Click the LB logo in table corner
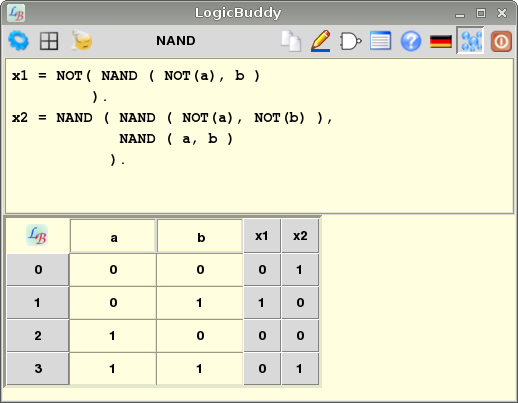Viewport: 518px width, 403px height. (37, 235)
